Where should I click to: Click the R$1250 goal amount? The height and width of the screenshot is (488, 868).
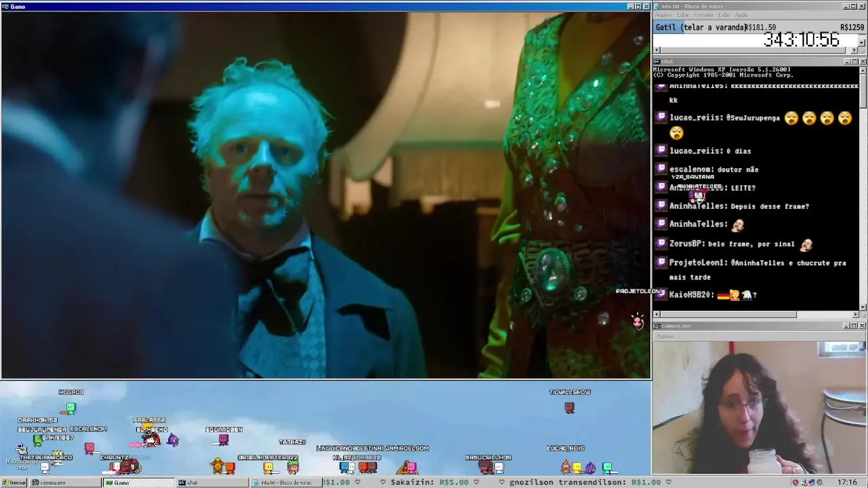coord(852,27)
